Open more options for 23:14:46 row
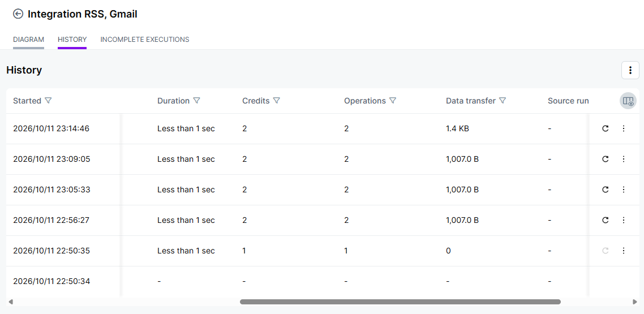 point(624,128)
